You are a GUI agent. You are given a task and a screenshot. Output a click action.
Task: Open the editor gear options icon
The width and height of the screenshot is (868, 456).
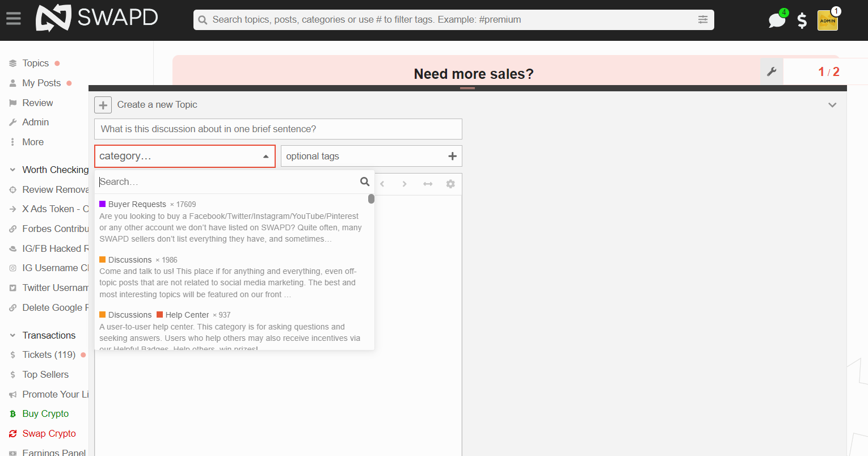pos(450,184)
